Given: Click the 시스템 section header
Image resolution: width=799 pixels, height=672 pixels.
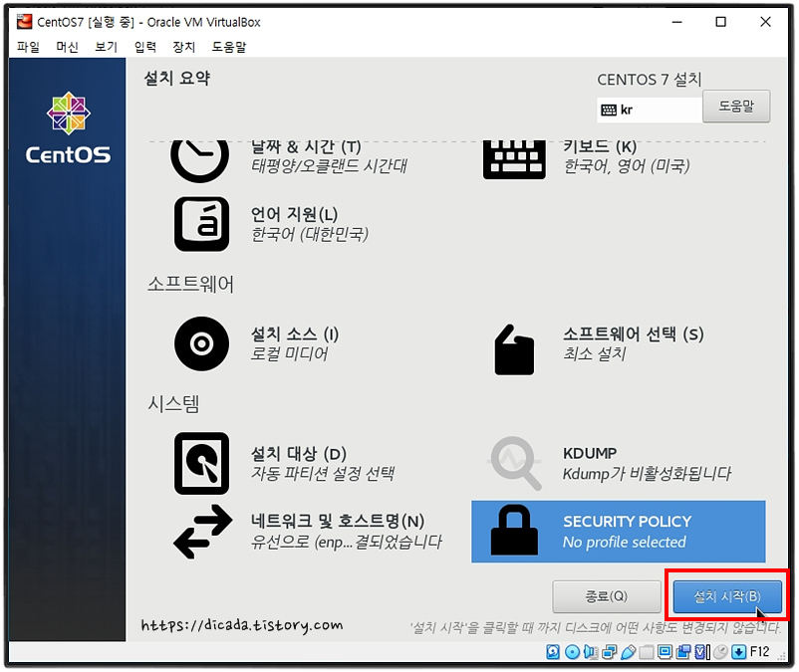Looking at the screenshot, I should click(x=173, y=404).
